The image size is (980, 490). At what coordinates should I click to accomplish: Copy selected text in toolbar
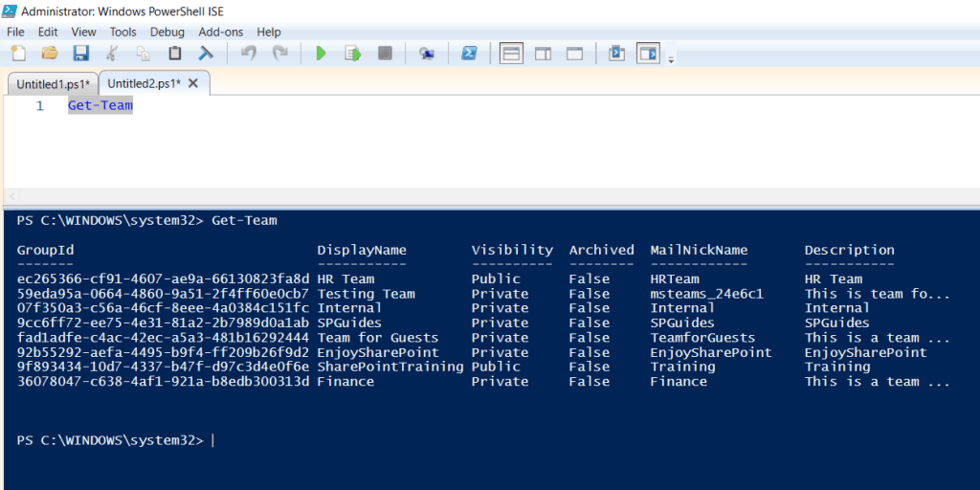click(x=144, y=54)
